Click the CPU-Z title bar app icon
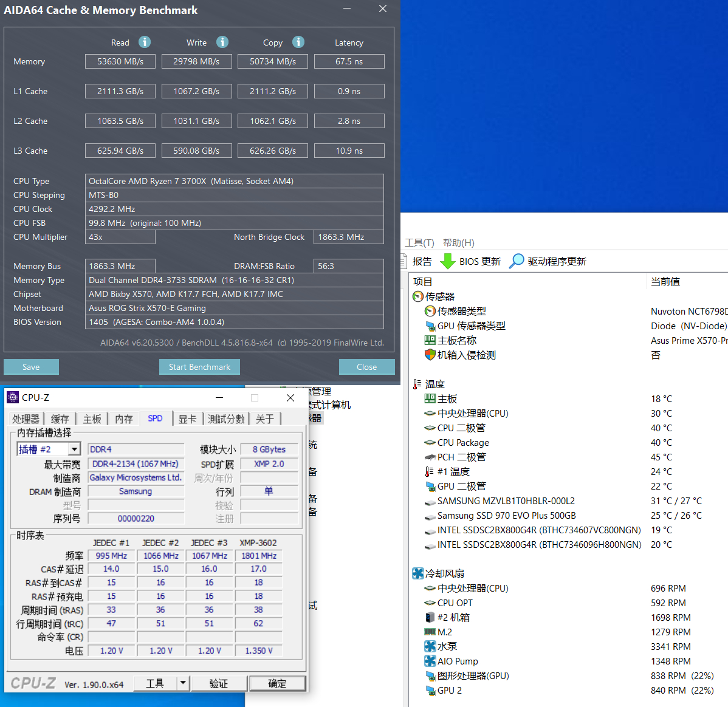Screen dimensions: 728x707 13,398
